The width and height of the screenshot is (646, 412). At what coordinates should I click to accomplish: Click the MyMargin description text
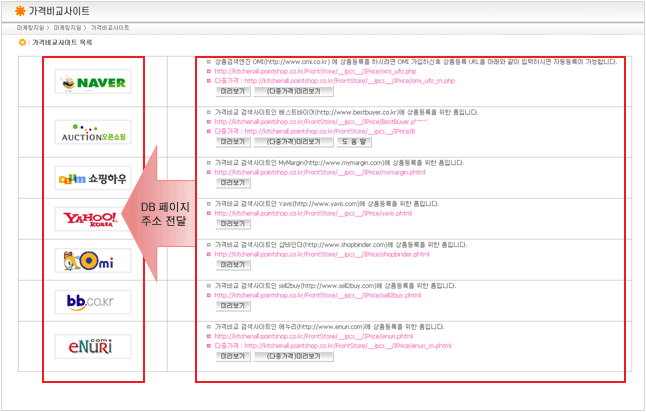(x=339, y=163)
